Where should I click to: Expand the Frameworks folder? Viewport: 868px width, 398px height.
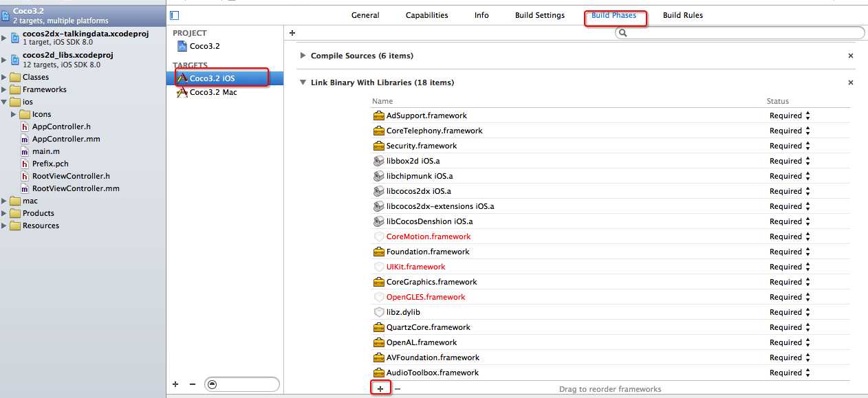point(5,89)
